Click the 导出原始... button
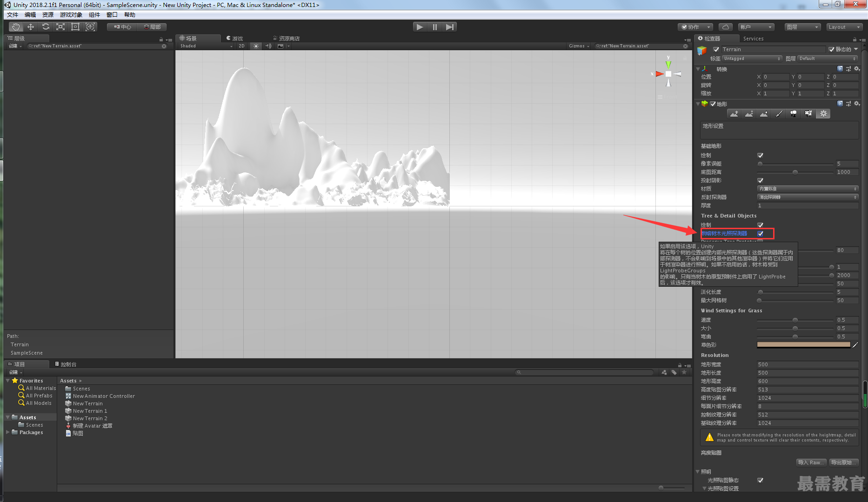Screen dimensions: 868x502 (844, 462)
